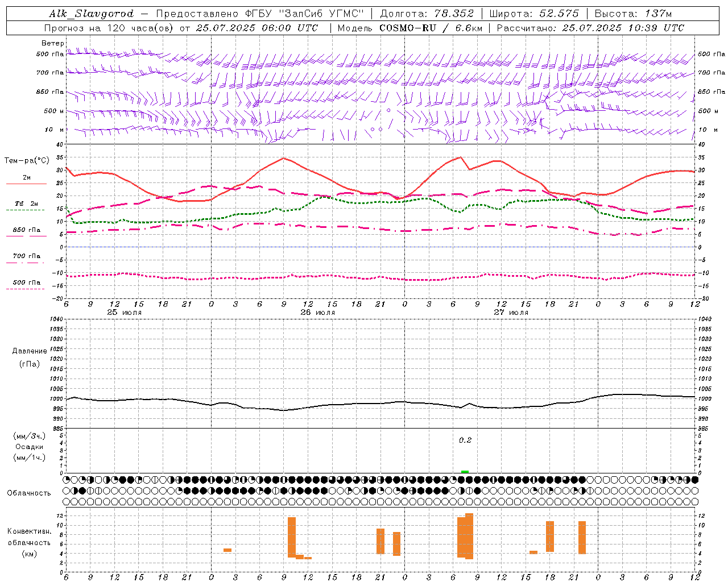Click the "(мм/1ч.)" precipitation unit label
The image size is (728, 582).
[30, 458]
